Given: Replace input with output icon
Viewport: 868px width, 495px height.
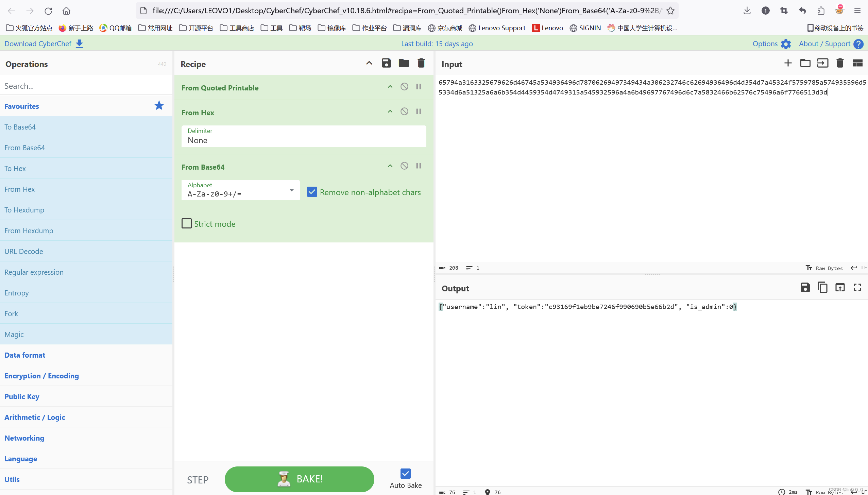Looking at the screenshot, I should tap(840, 288).
